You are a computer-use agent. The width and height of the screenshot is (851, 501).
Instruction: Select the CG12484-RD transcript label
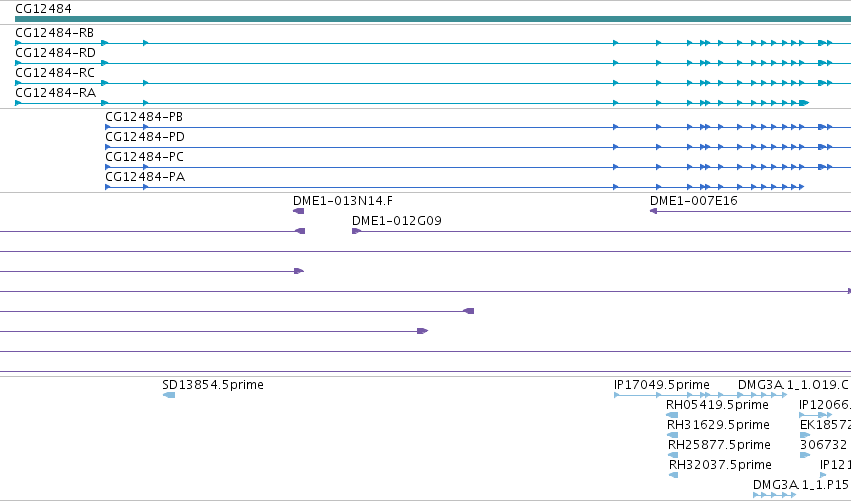55,53
